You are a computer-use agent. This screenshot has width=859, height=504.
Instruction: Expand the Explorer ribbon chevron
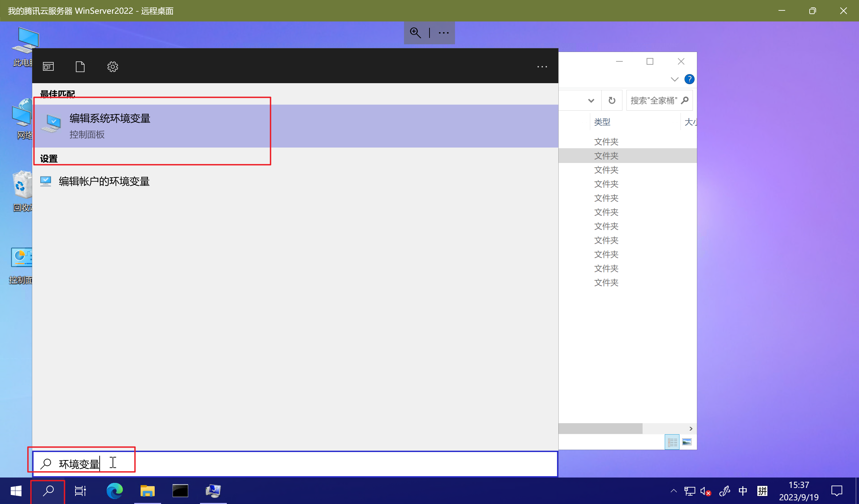coord(674,79)
